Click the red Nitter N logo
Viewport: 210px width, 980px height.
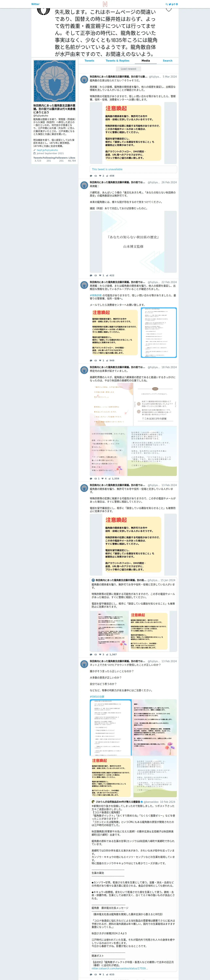point(105,4)
